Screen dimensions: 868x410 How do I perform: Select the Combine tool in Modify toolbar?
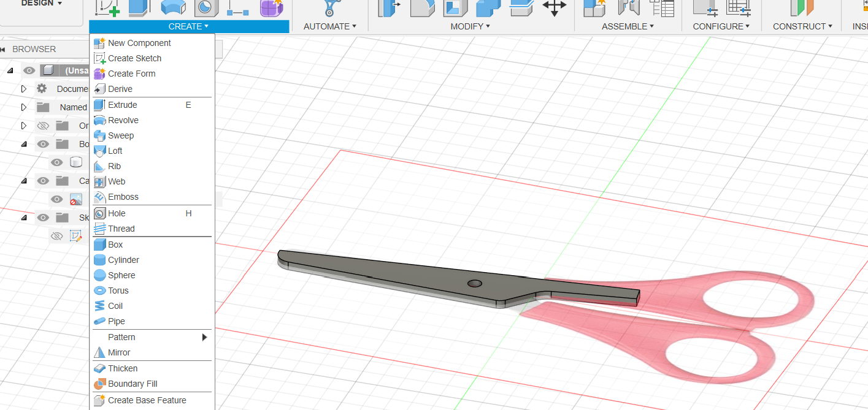click(488, 7)
